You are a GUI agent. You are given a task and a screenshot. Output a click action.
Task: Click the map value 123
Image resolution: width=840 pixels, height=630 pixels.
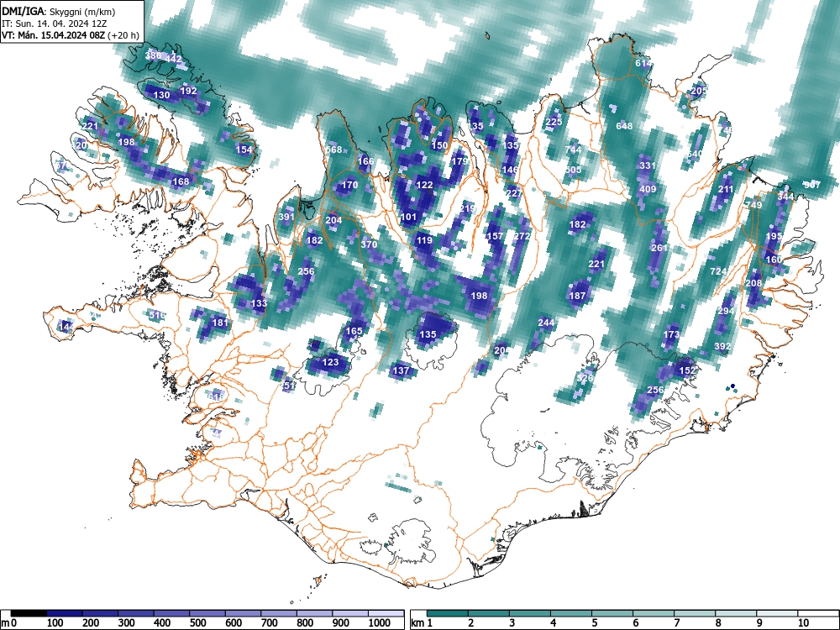tap(330, 362)
